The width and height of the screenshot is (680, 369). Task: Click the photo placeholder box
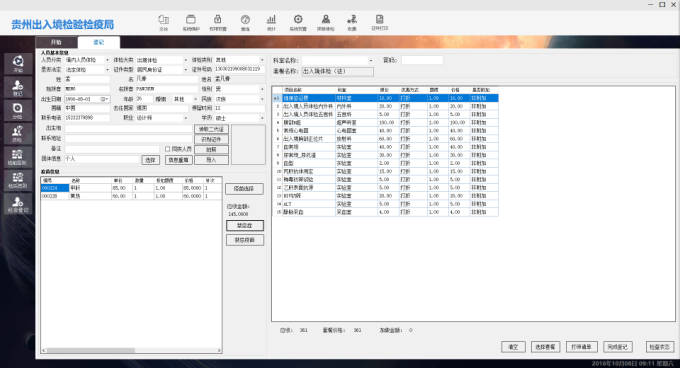pos(248,144)
